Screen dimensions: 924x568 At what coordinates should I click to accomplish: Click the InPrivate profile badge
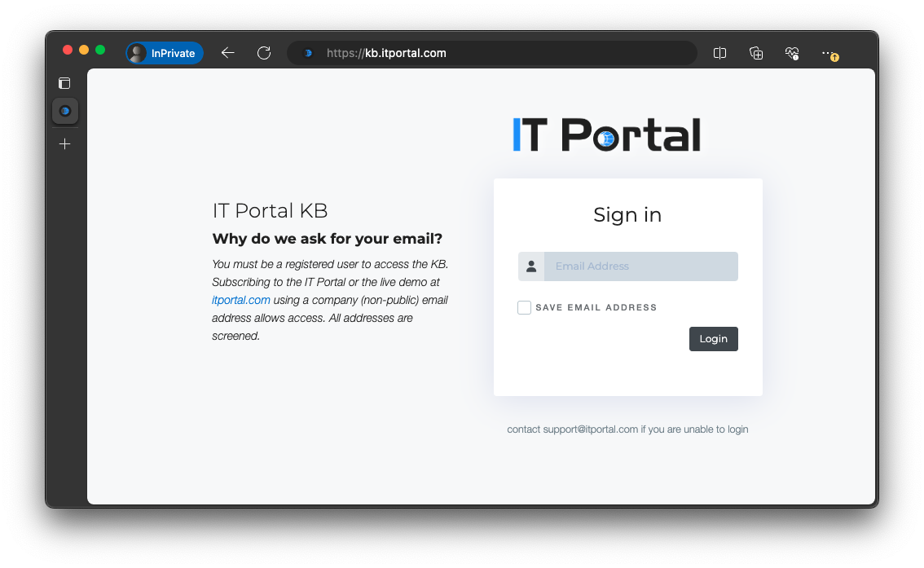(x=164, y=53)
